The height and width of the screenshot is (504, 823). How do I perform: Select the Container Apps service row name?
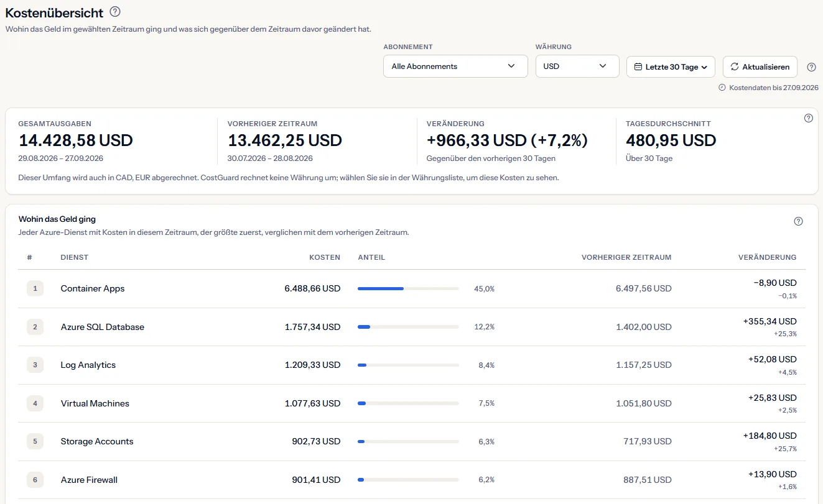(93, 288)
